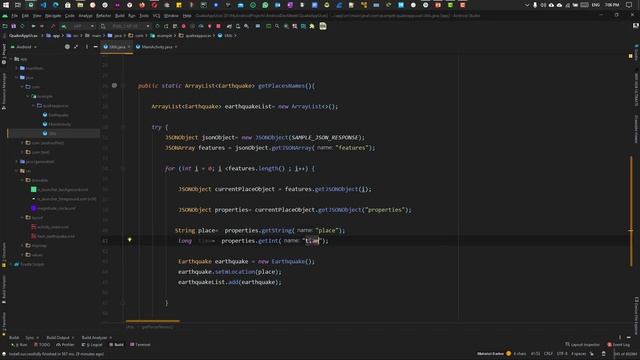Open MainActivity class in project tree
Screen dimensions: 640x360
point(57,124)
